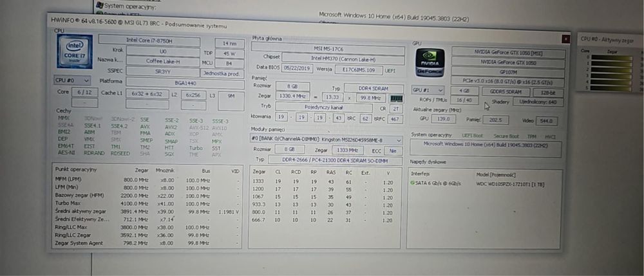Click the HVCI indicator label
The height and width of the screenshot is (276, 644).
551,136
